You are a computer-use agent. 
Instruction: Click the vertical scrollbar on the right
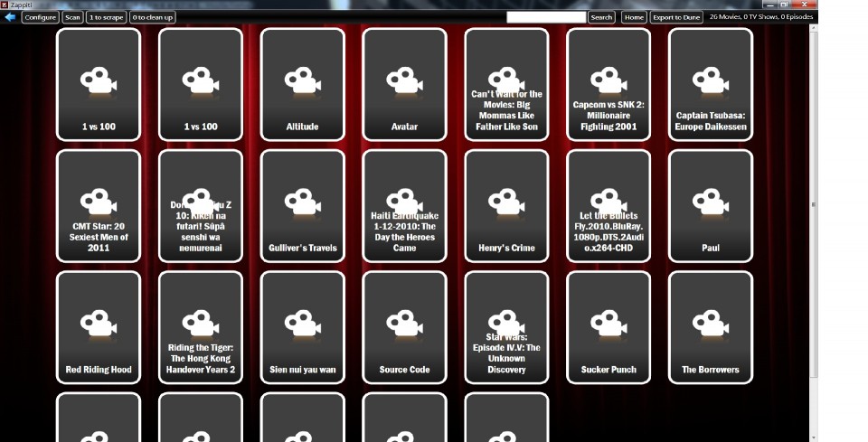[814, 204]
